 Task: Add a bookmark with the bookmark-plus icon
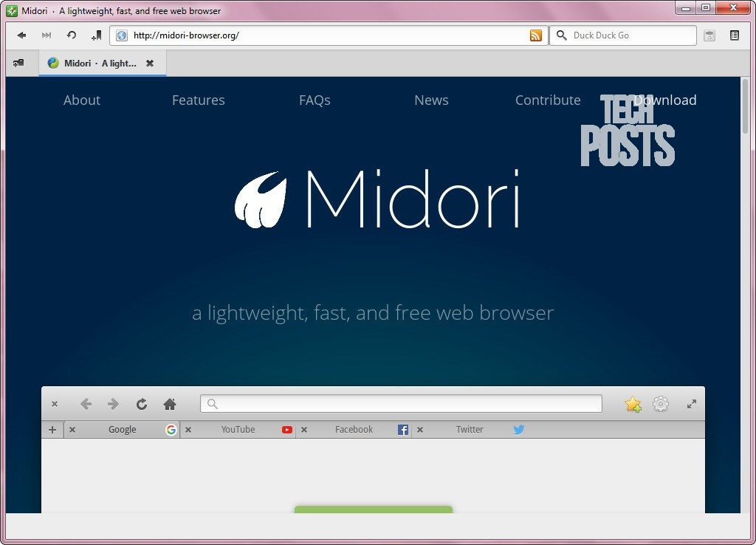point(97,35)
